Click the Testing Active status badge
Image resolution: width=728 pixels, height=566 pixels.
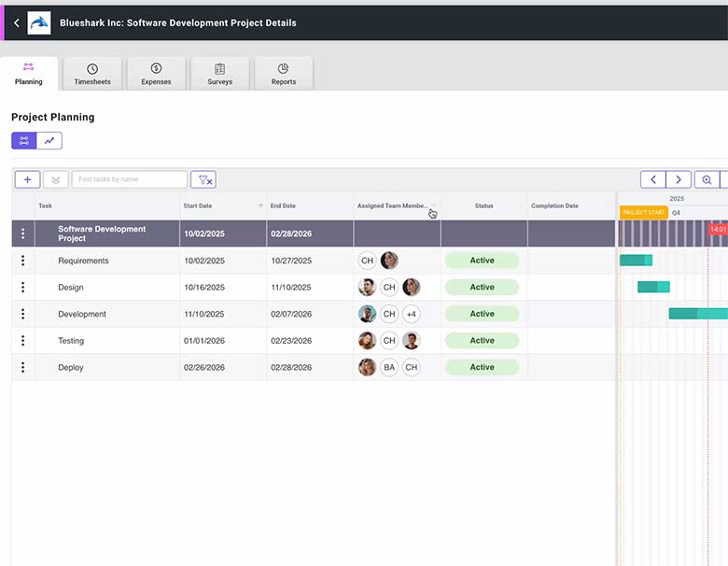coord(482,341)
